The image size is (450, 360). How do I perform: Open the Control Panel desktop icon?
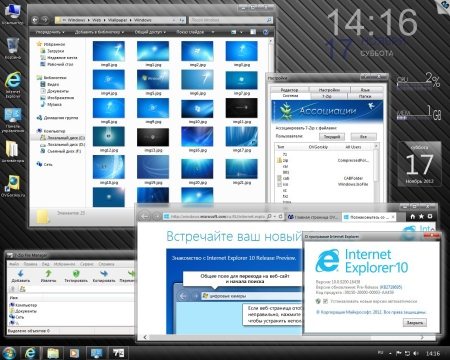[x=13, y=120]
